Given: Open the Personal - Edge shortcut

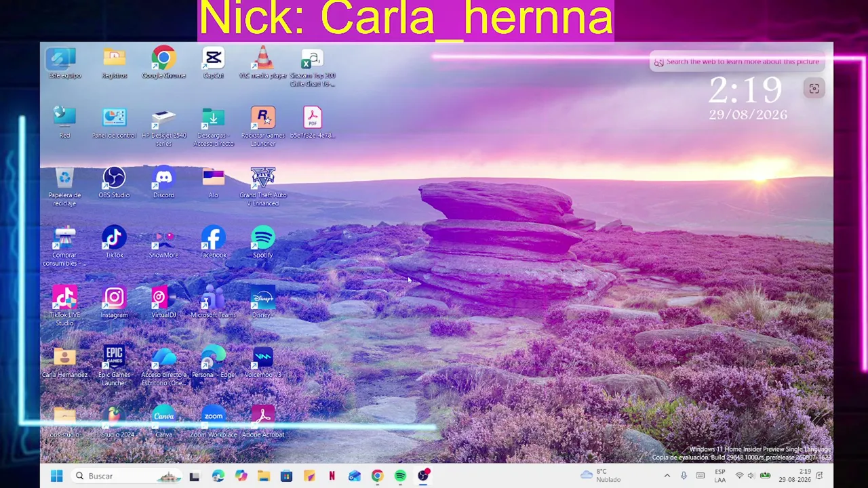Looking at the screenshot, I should 213,362.
